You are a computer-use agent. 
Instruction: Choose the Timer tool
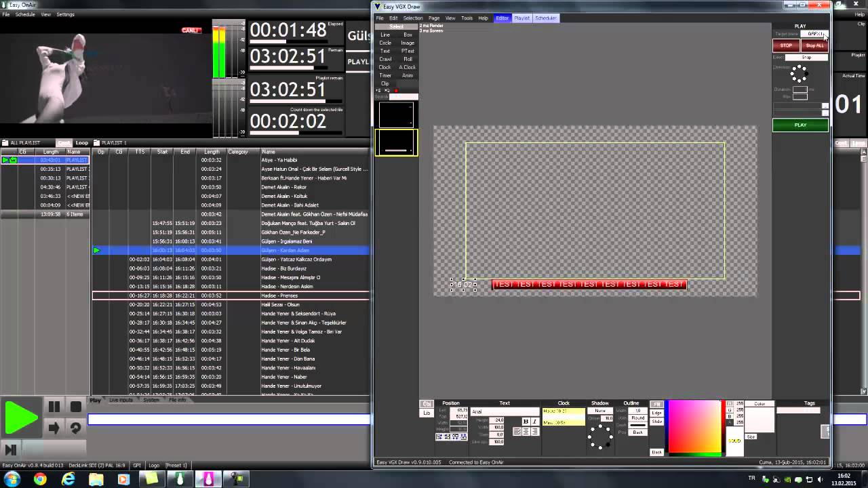pos(385,75)
